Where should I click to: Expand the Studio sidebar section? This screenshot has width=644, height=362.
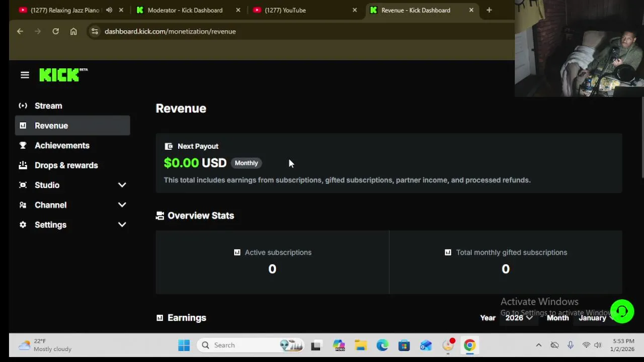(x=122, y=185)
